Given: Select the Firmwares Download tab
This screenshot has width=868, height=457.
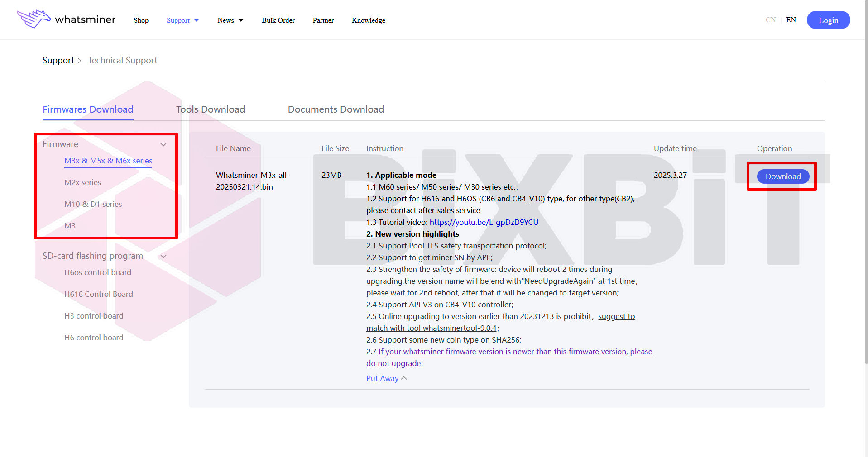Looking at the screenshot, I should coord(88,109).
